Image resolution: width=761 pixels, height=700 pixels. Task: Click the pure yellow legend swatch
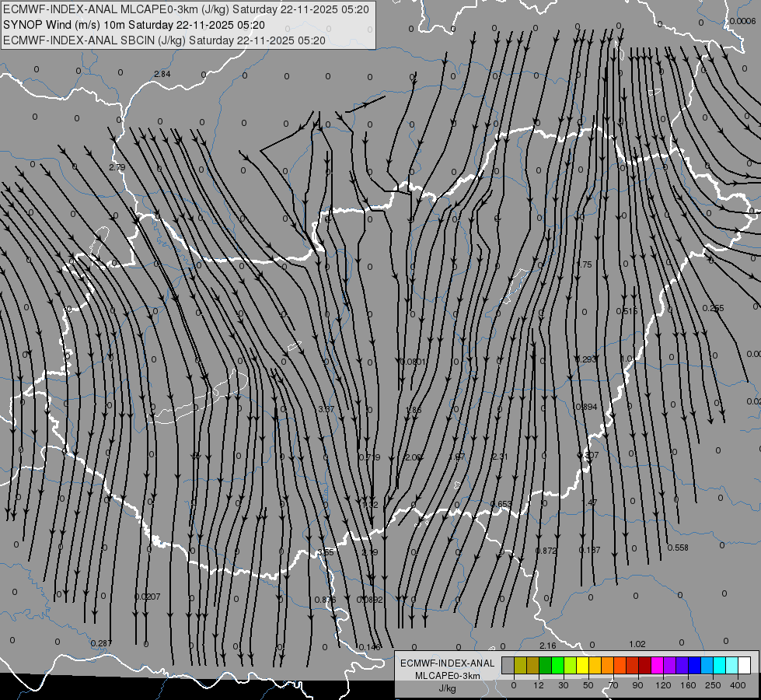pyautogui.click(x=583, y=665)
